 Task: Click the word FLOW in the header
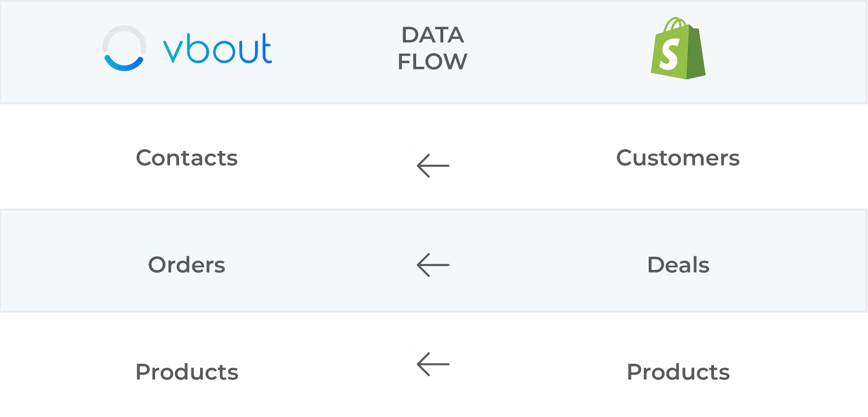[x=432, y=61]
